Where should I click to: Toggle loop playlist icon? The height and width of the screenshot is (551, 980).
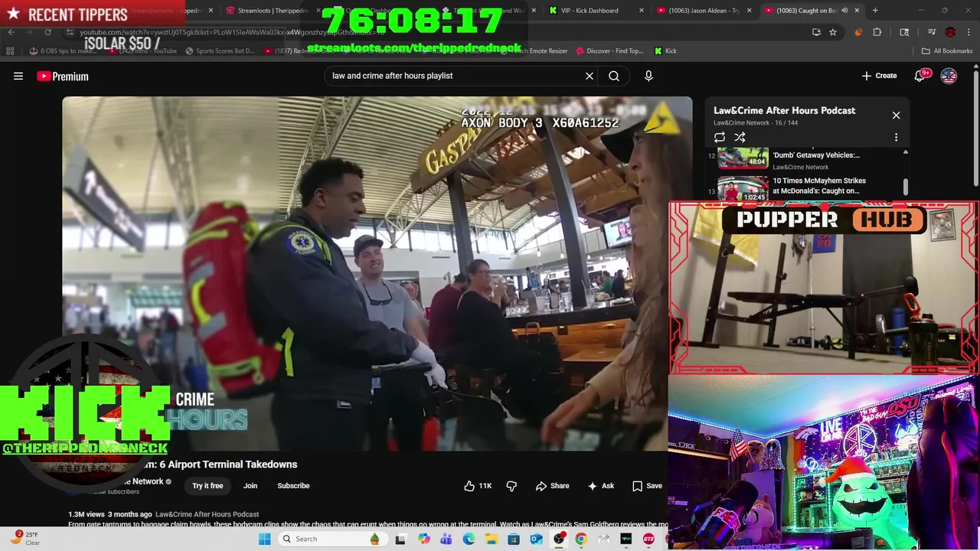point(720,138)
